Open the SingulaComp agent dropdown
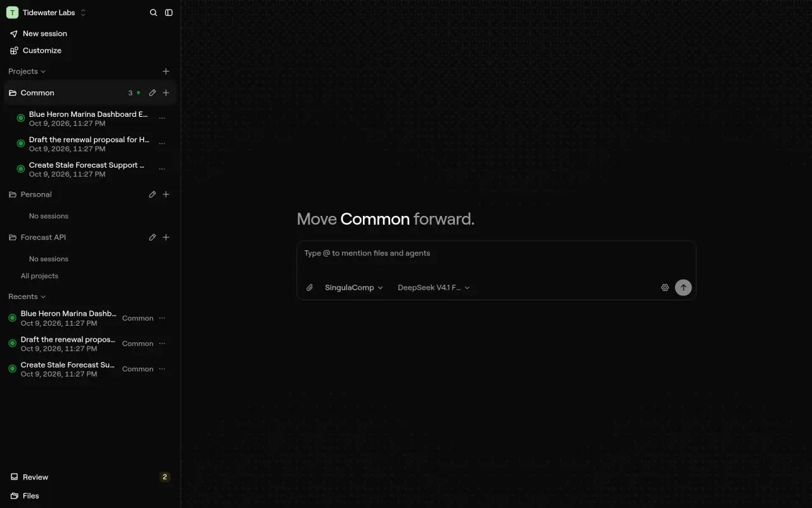This screenshot has height=508, width=812. tap(354, 288)
